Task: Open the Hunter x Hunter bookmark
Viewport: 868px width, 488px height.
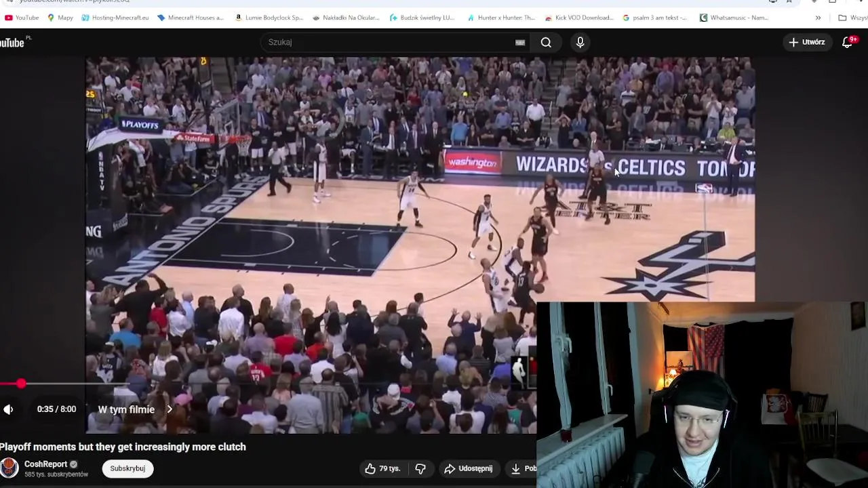Action: point(501,18)
